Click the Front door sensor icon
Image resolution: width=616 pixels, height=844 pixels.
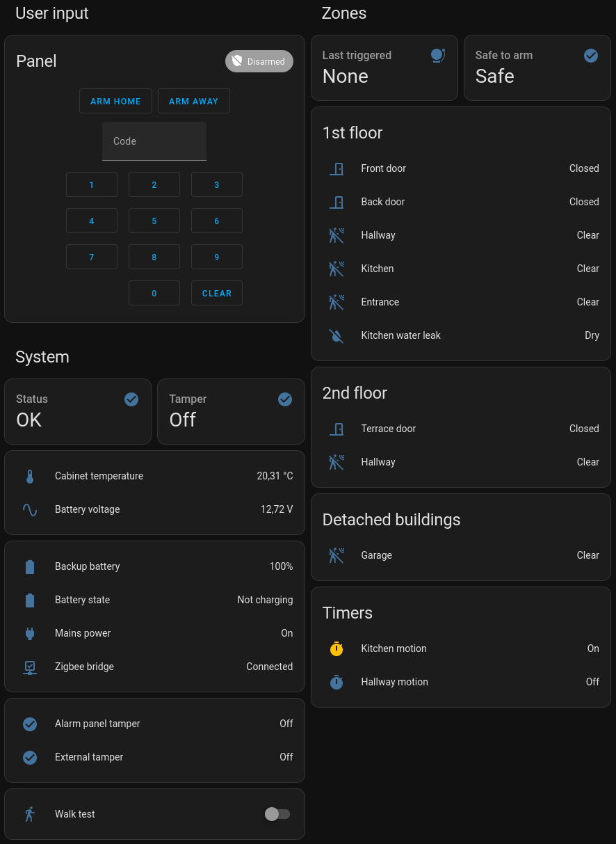point(337,168)
